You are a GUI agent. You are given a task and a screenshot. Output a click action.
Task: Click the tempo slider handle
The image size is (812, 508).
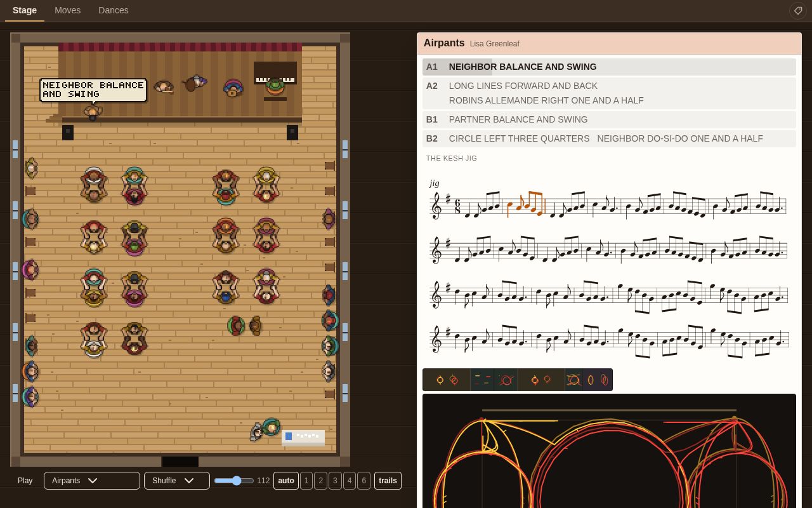[x=237, y=481]
